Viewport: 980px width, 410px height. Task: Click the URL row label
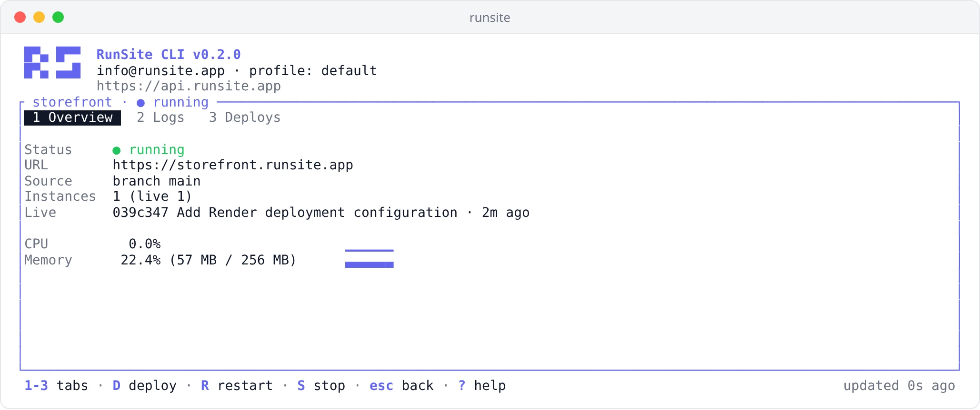point(36,165)
